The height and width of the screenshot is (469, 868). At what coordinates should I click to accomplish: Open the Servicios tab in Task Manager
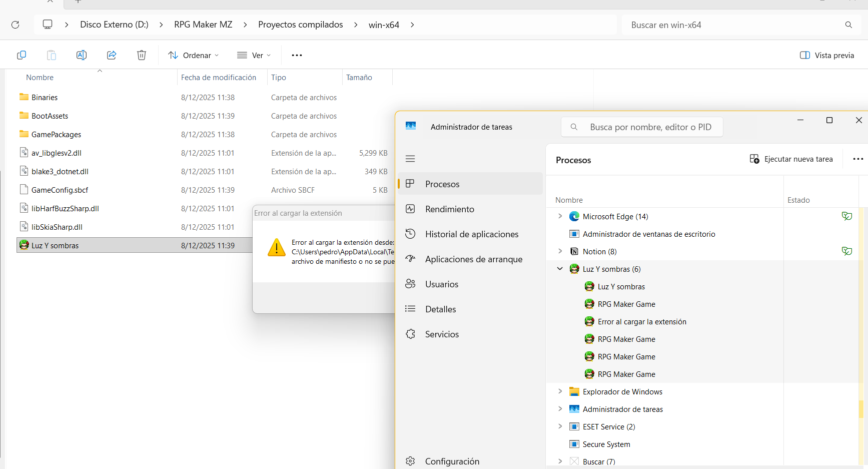pyautogui.click(x=470, y=334)
